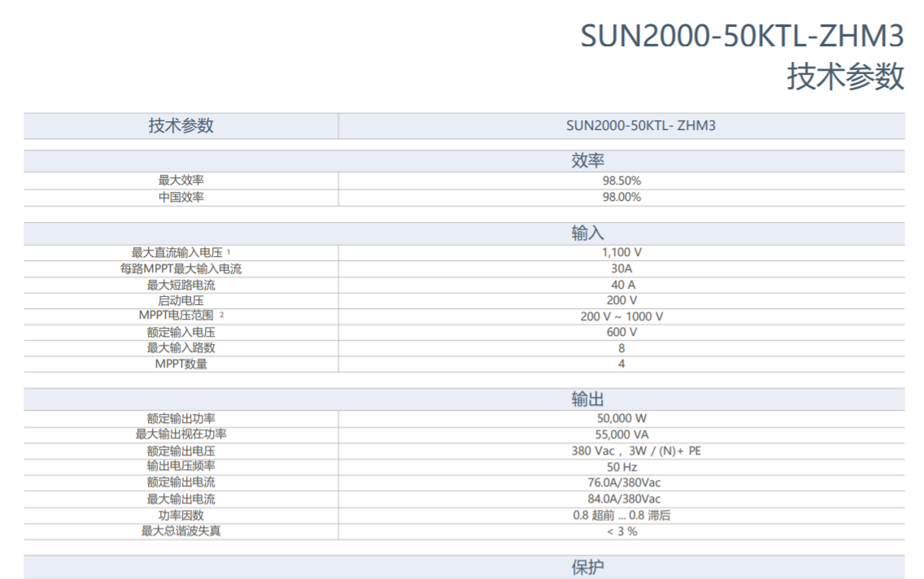Click the large "技术参数" subtitle under the title
Viewport: 924px width, 579px height.
tap(846, 76)
